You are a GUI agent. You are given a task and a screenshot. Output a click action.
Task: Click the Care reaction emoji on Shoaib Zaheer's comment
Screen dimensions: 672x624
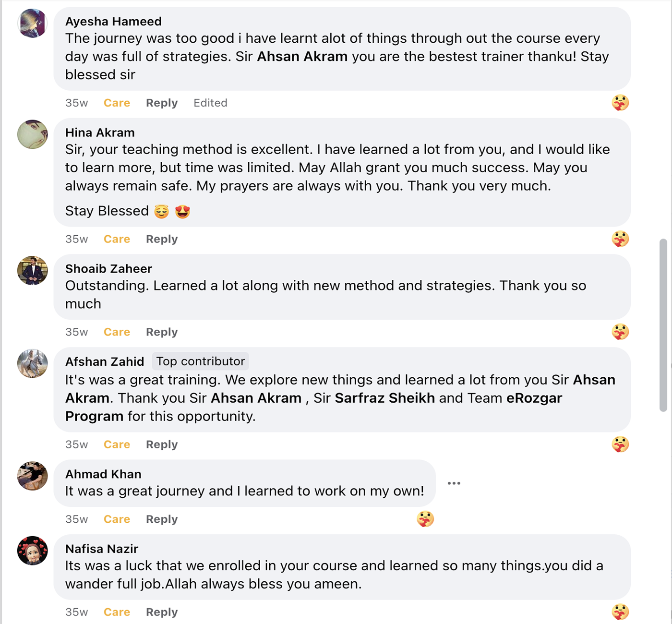[x=620, y=332]
